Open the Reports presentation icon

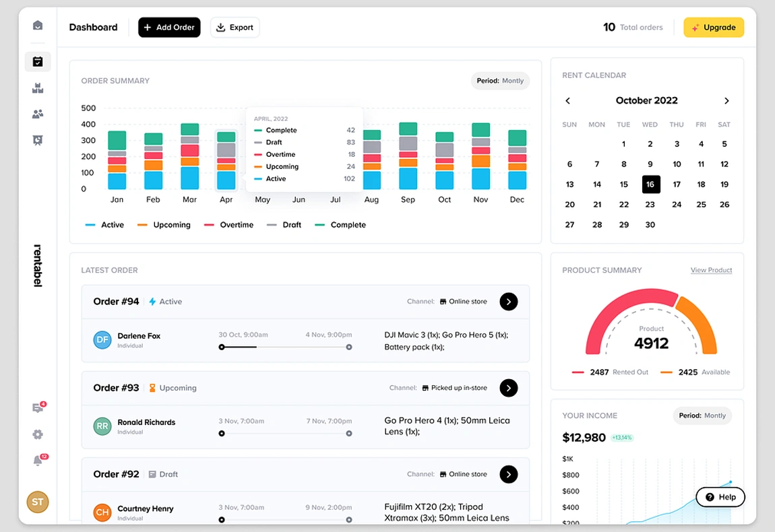pos(38,140)
